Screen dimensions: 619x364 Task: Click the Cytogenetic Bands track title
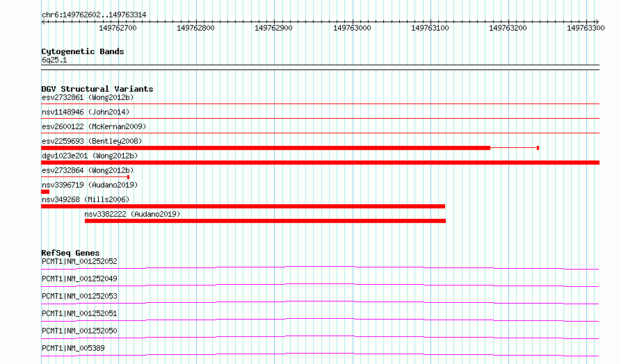click(83, 51)
